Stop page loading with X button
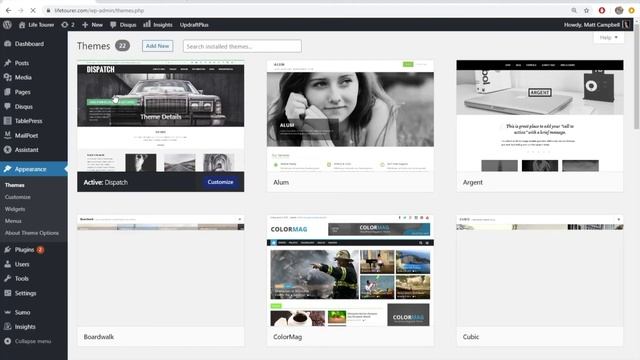640x360 pixels. click(x=33, y=10)
